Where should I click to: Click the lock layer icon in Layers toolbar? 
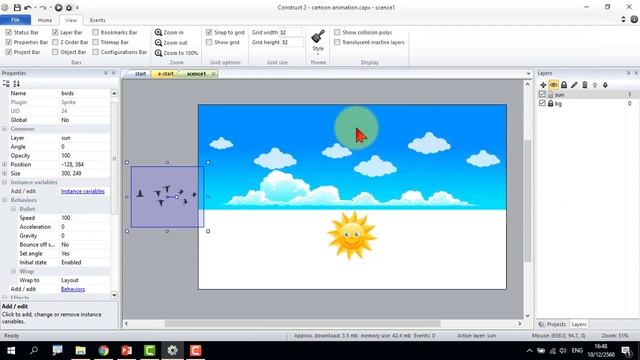[564, 85]
